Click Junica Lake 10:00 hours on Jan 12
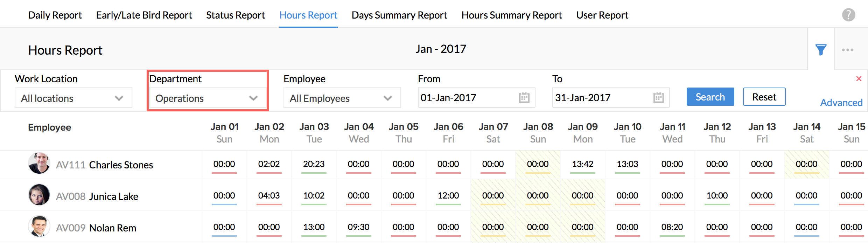 pos(717,195)
